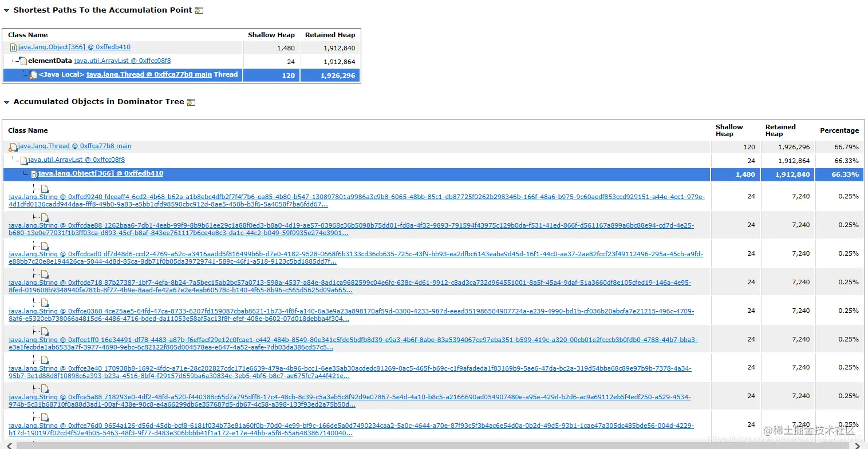Open String @ 0xffce5a88 link
Screen dimensions: 868x449
pyautogui.click(x=350, y=400)
